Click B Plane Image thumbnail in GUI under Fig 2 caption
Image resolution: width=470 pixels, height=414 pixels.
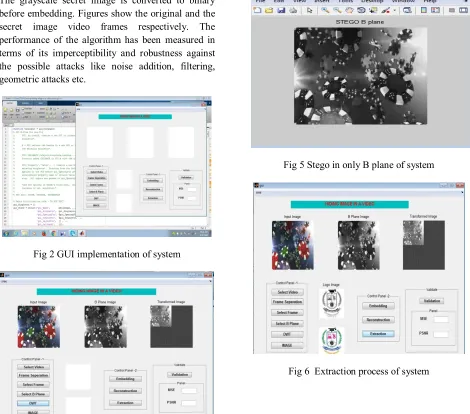click(x=106, y=327)
